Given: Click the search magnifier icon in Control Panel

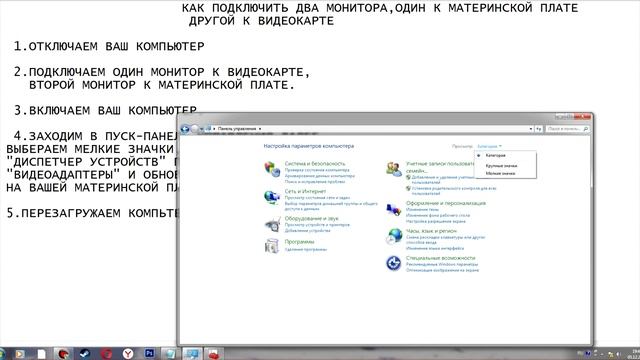Looking at the screenshot, I should (x=586, y=129).
